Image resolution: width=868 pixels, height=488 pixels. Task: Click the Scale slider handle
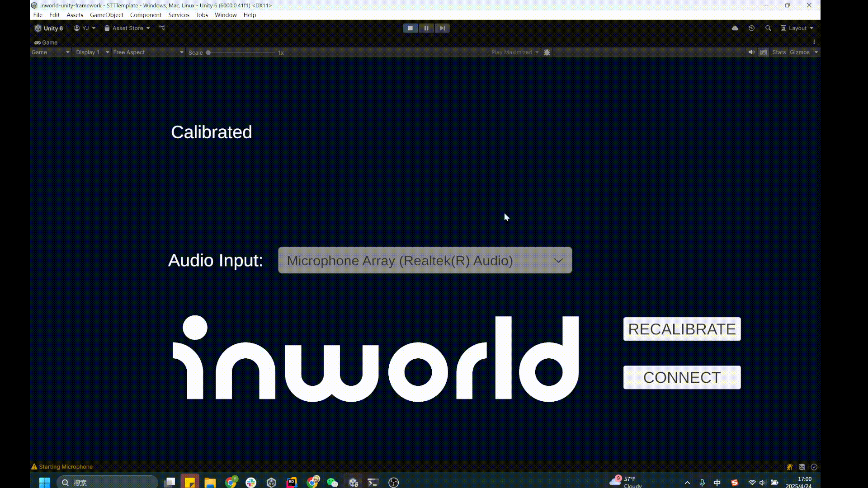click(208, 52)
